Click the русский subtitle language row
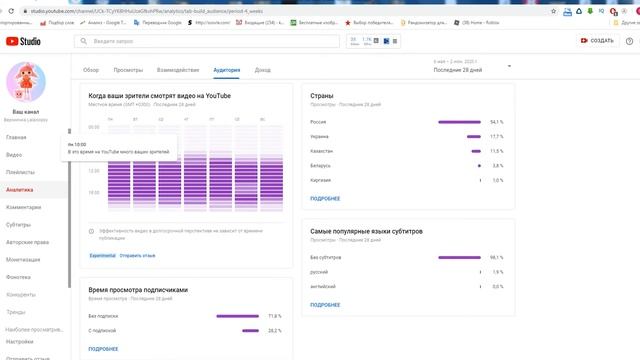 pos(407,272)
